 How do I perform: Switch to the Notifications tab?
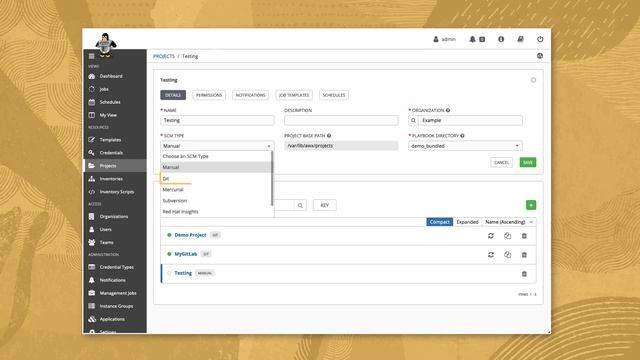tap(251, 95)
